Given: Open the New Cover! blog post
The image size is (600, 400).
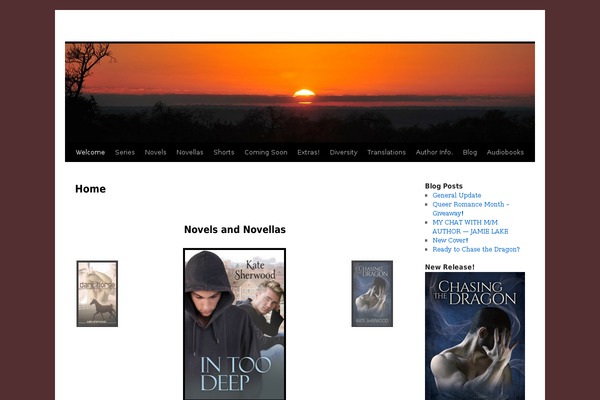Looking at the screenshot, I should [x=450, y=240].
